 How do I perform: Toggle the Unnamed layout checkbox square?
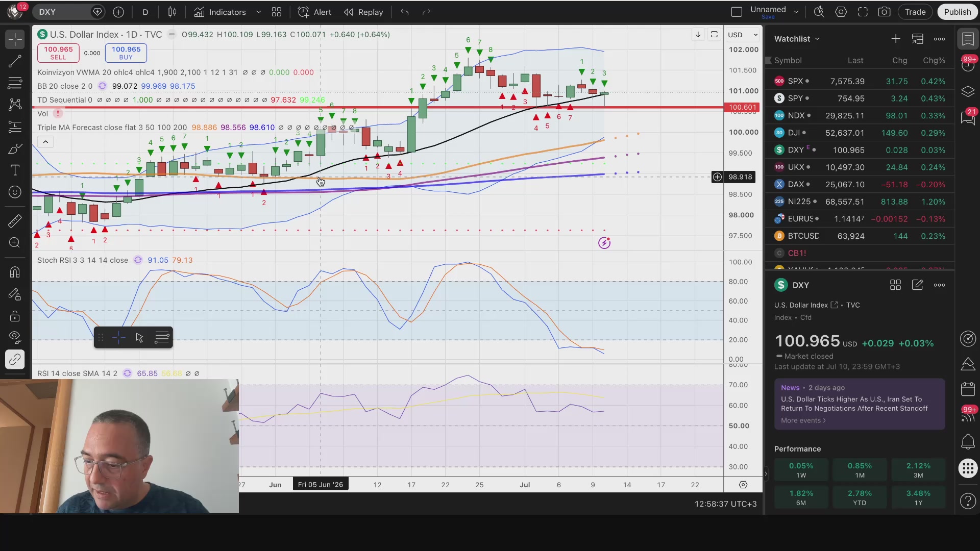(x=737, y=12)
